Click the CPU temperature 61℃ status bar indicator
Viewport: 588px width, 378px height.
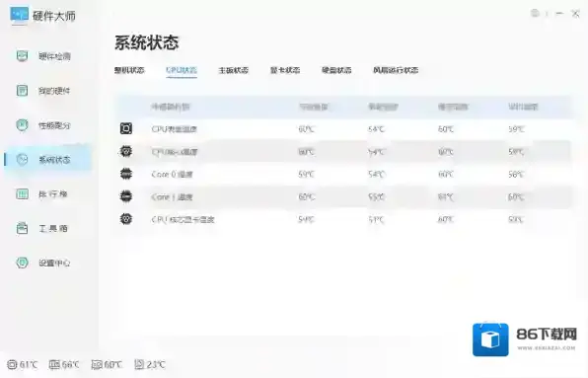tap(23, 364)
